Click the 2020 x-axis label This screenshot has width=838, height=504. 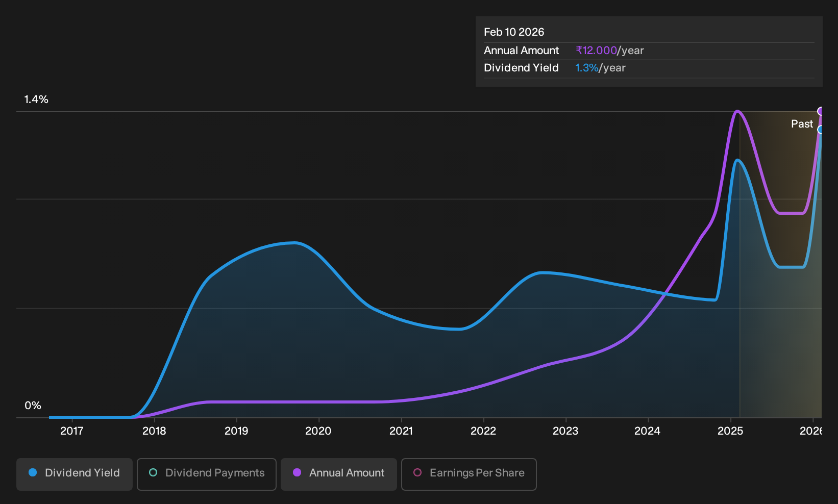click(318, 431)
